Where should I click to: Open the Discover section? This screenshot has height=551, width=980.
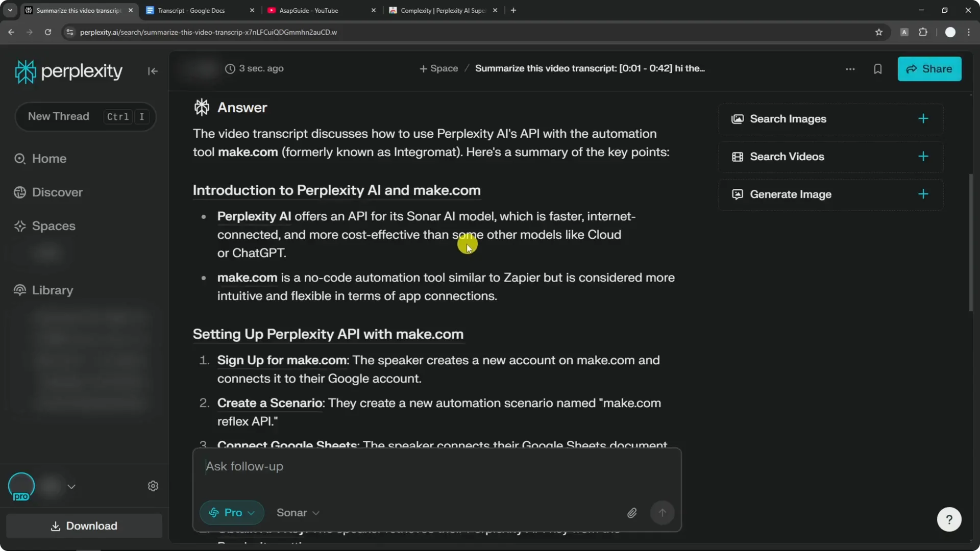click(57, 192)
